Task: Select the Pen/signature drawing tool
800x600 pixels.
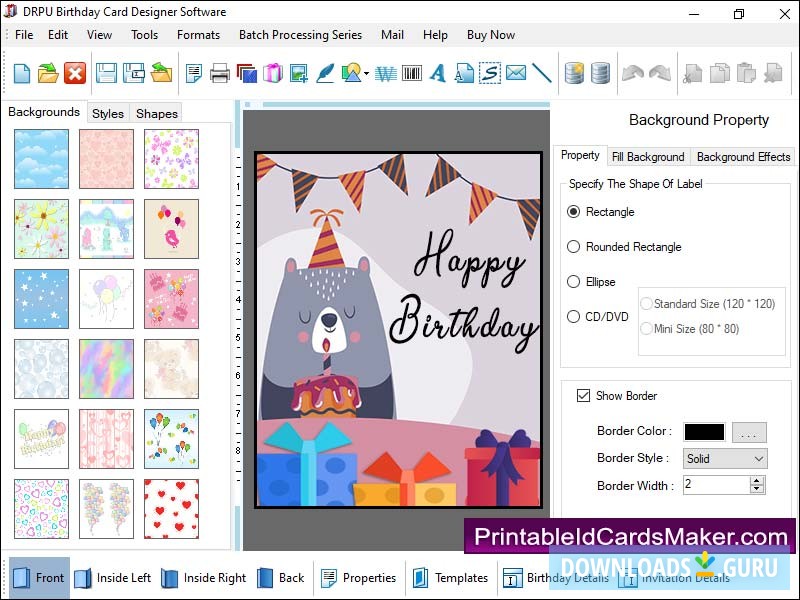Action: coord(327,72)
